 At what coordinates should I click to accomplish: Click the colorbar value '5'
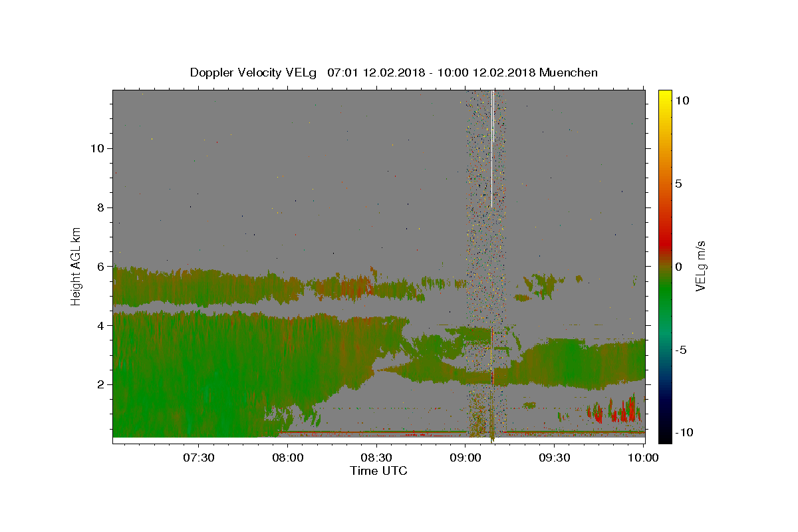(678, 184)
